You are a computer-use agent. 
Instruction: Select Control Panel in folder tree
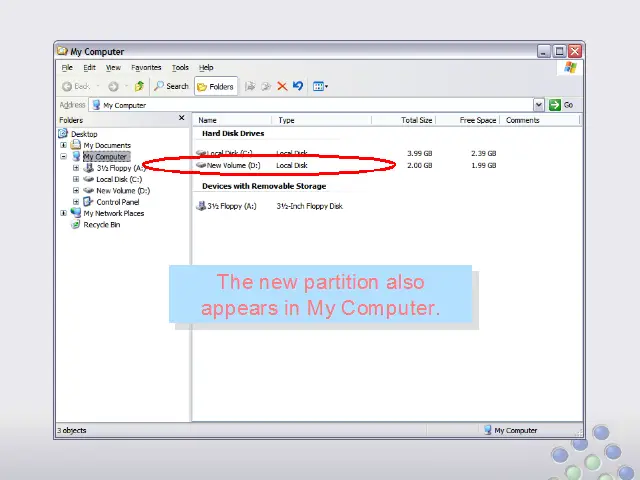[x=118, y=202]
